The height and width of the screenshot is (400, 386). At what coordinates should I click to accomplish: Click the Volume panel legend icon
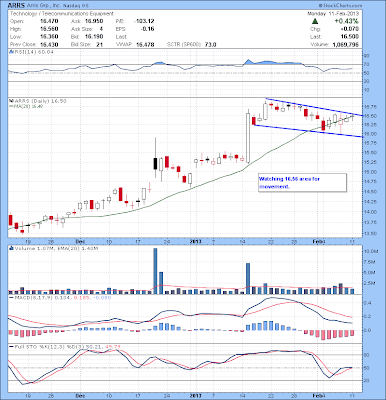pyautogui.click(x=11, y=248)
